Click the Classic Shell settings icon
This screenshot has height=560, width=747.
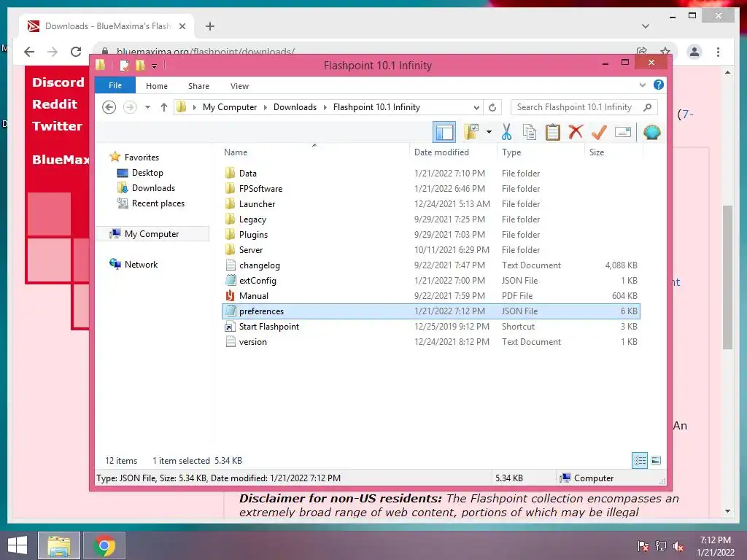651,132
